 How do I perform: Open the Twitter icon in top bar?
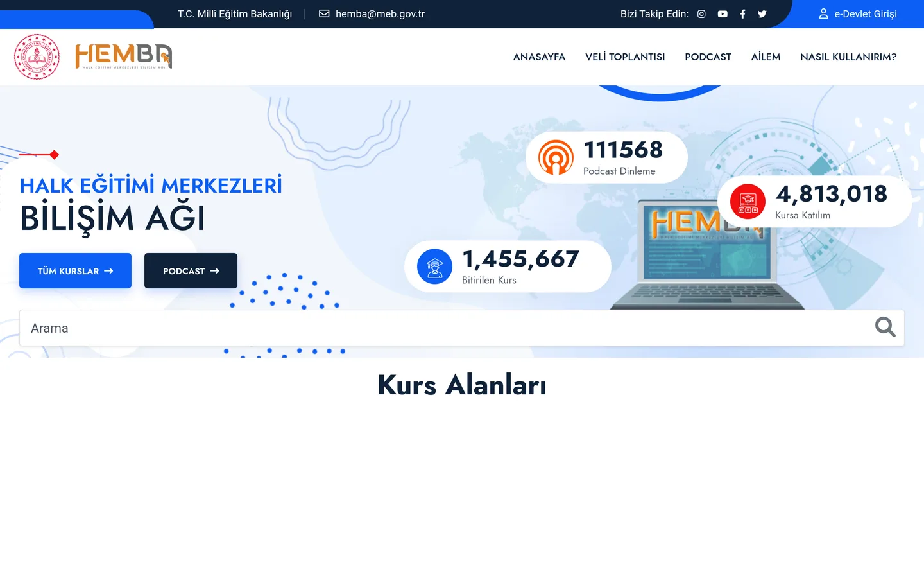pyautogui.click(x=762, y=14)
